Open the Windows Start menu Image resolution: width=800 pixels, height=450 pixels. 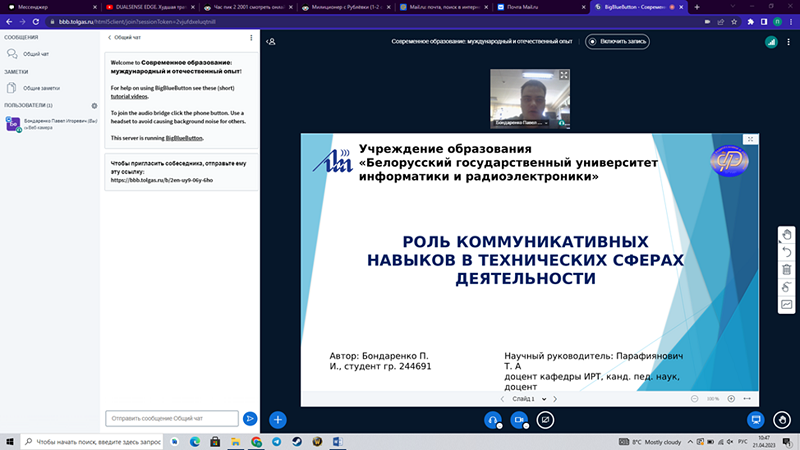(10, 442)
